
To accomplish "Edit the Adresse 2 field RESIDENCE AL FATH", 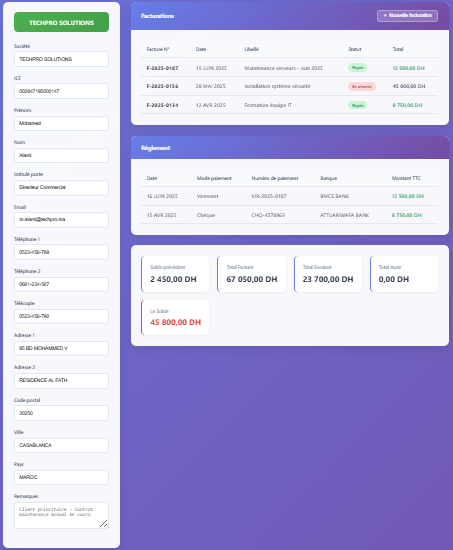I will pyautogui.click(x=61, y=381).
